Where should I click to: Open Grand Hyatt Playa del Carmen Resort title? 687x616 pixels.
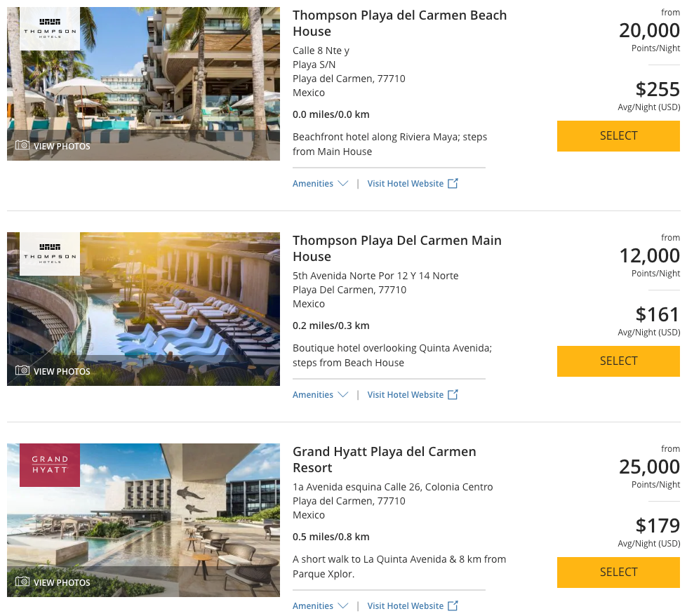click(x=385, y=460)
